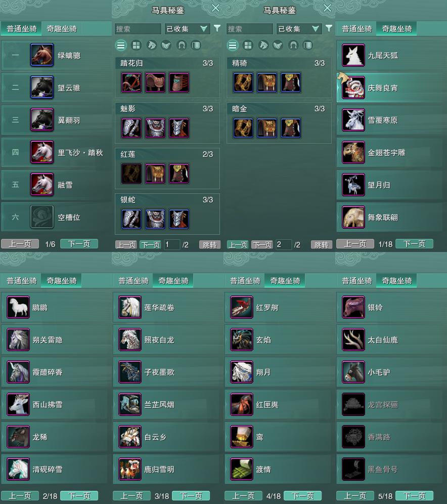
Task: Open 已收集 dropdown above the 踏花归 set
Action: pos(187,29)
